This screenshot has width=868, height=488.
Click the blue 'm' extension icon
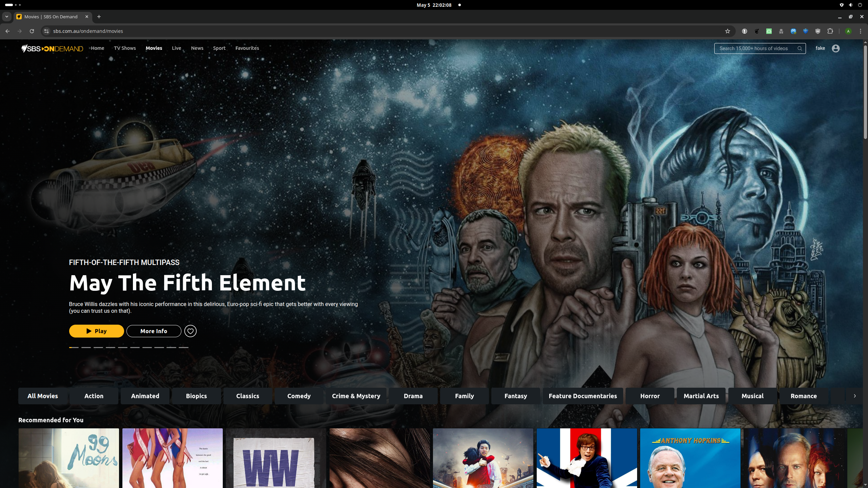793,31
